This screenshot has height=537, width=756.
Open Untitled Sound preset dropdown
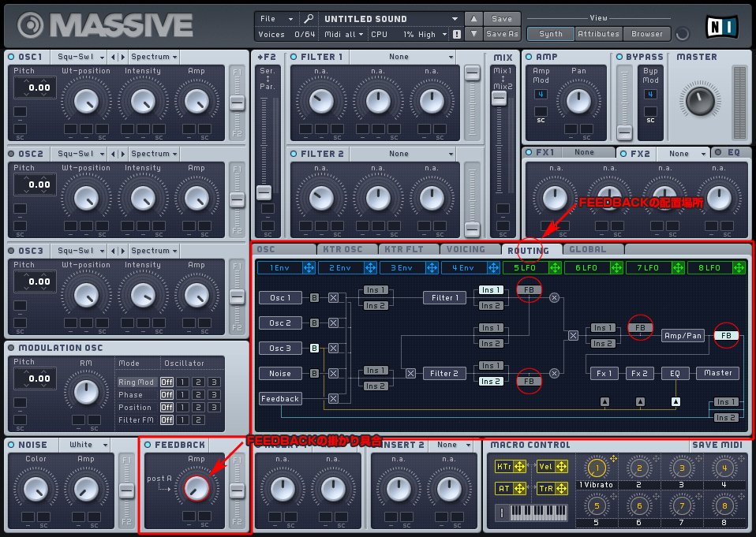pyautogui.click(x=390, y=19)
